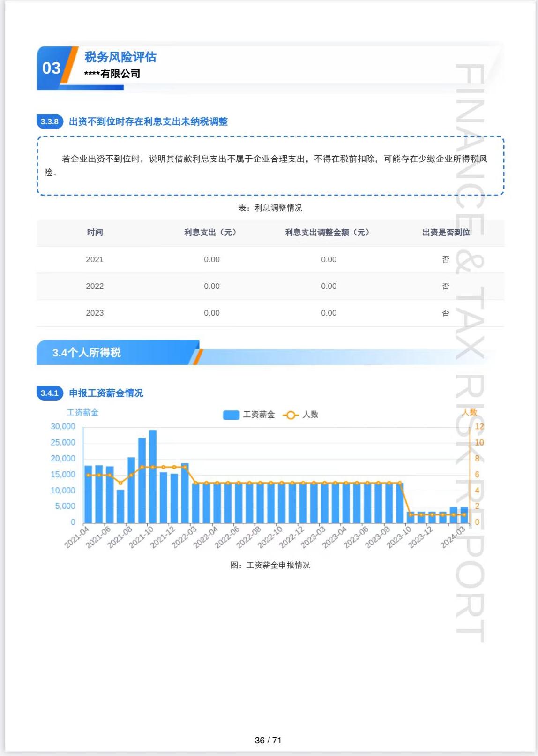
Task: Click the 时间 column header
Action: click(95, 233)
